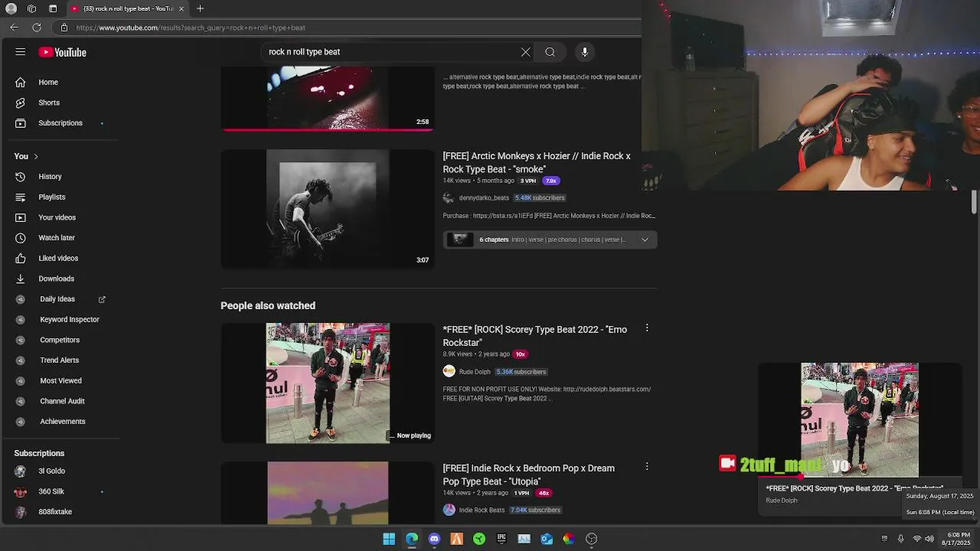Clear the search box with the X icon

point(525,52)
